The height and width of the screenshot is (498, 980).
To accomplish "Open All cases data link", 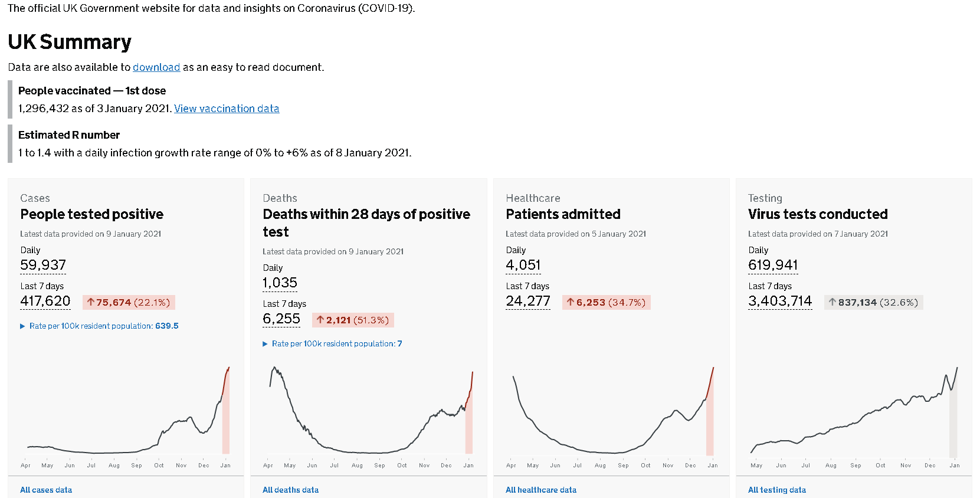I will pyautogui.click(x=46, y=490).
